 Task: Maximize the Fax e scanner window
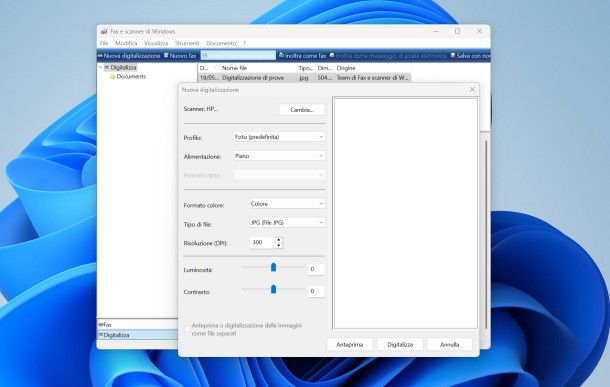click(x=458, y=31)
